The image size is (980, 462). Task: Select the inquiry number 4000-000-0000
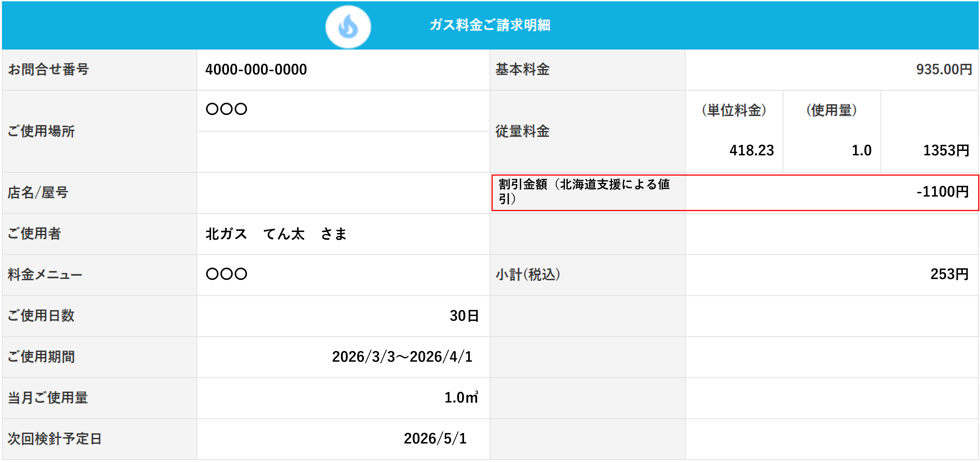pos(256,70)
